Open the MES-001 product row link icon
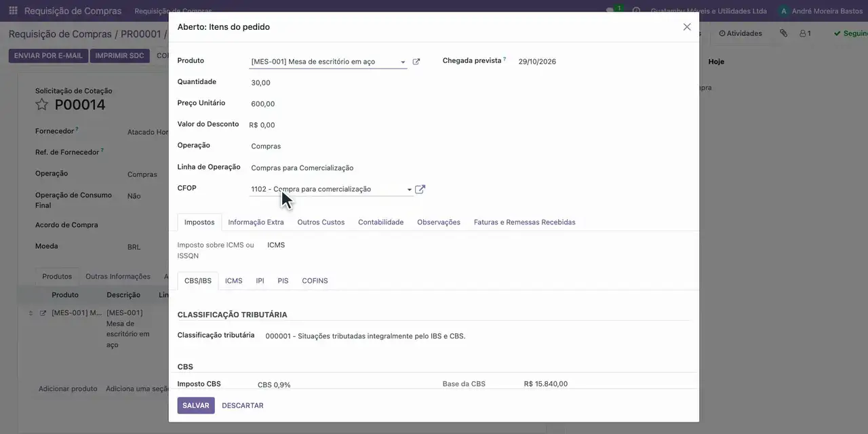The image size is (868, 434). point(43,313)
